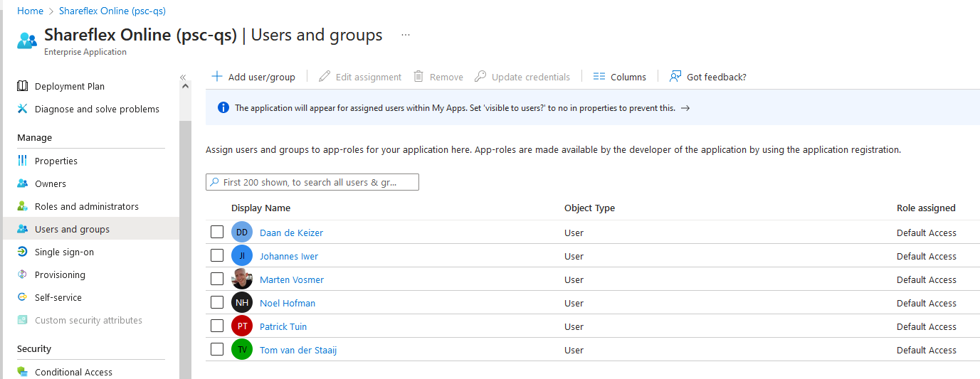Click the NH avatar for Noel Hofman
This screenshot has height=379, width=980.
pos(242,303)
